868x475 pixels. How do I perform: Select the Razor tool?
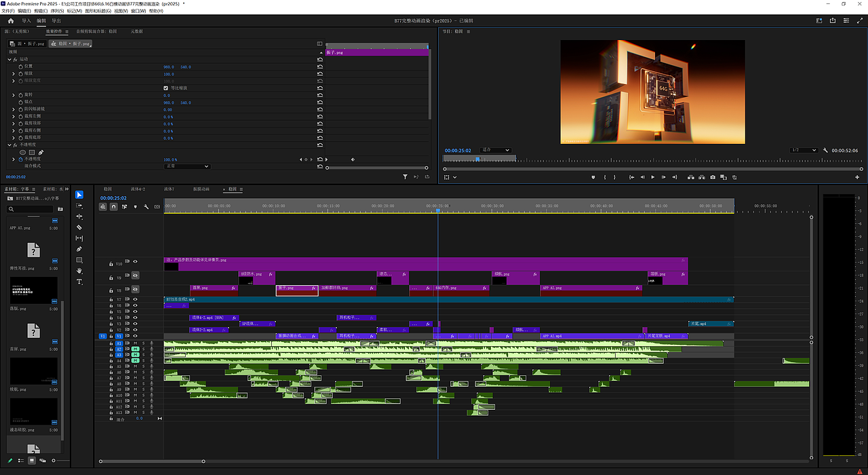(79, 227)
